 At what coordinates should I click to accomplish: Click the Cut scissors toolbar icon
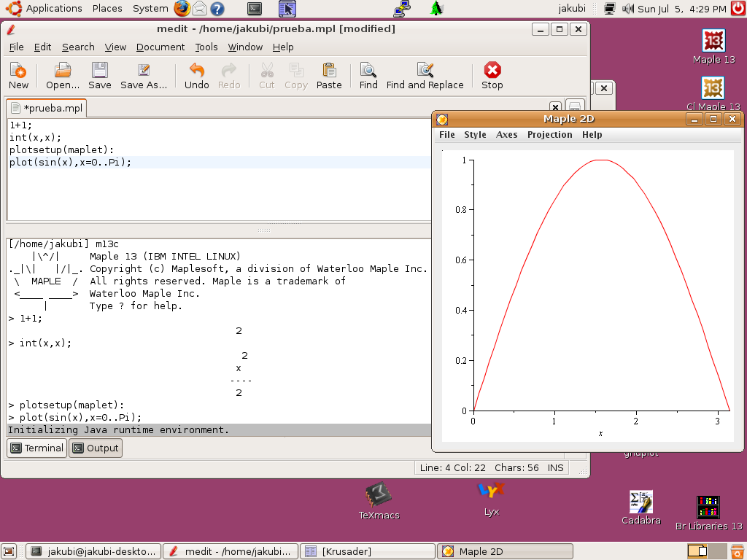coord(267,76)
